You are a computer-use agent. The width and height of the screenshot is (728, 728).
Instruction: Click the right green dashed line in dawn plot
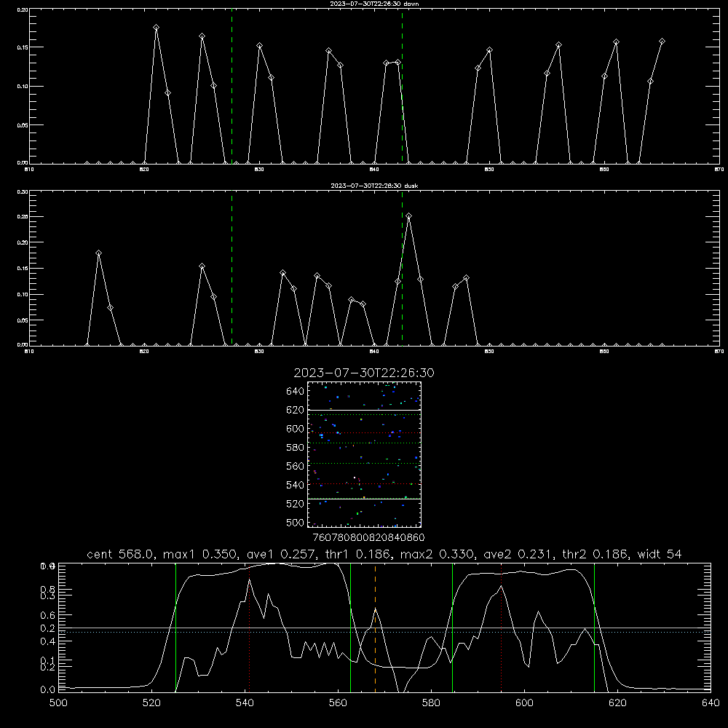402,86
